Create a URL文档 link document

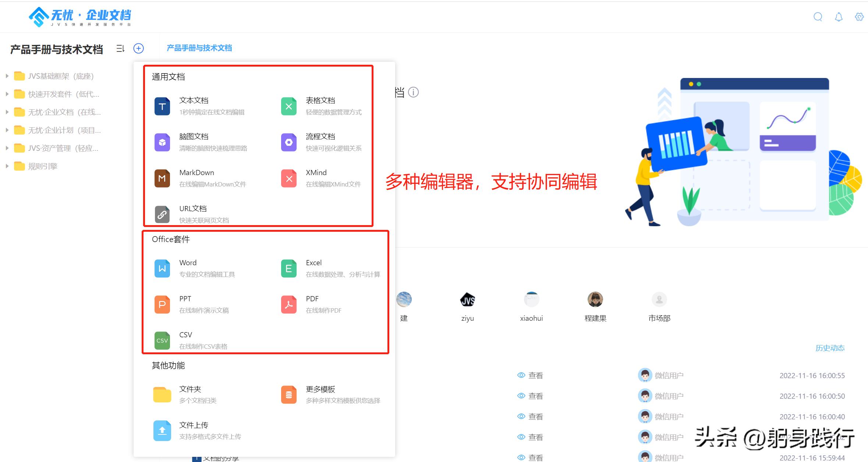[191, 214]
